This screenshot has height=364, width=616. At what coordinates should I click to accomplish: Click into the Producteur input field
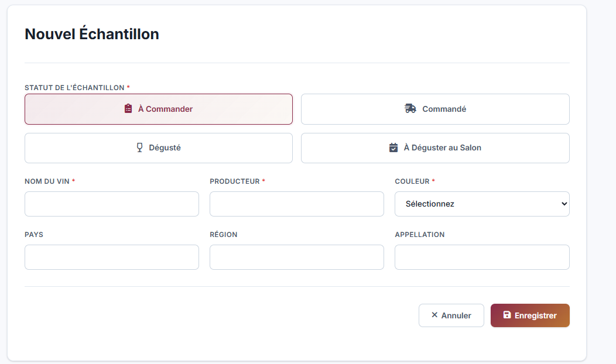point(296,204)
